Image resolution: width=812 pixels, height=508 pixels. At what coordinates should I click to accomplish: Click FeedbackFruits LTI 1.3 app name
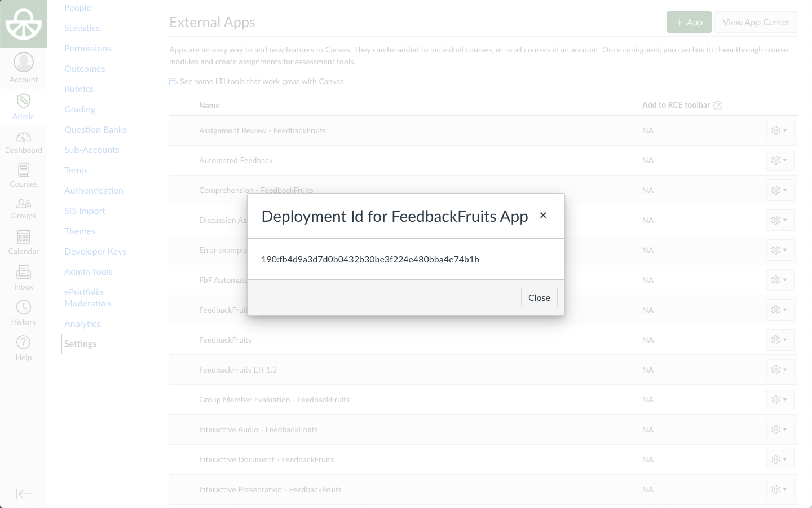click(237, 370)
